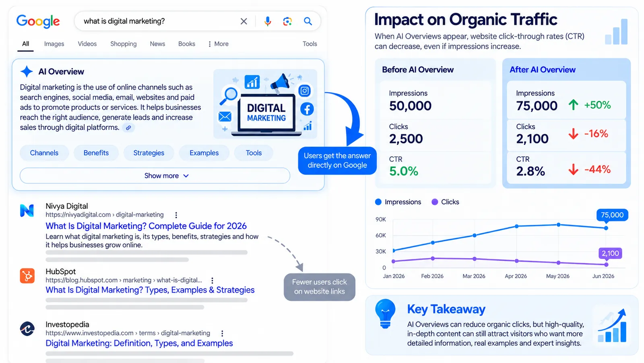
Task: Open HubSpot Types, Examples & Strategies link
Action: pyautogui.click(x=150, y=290)
